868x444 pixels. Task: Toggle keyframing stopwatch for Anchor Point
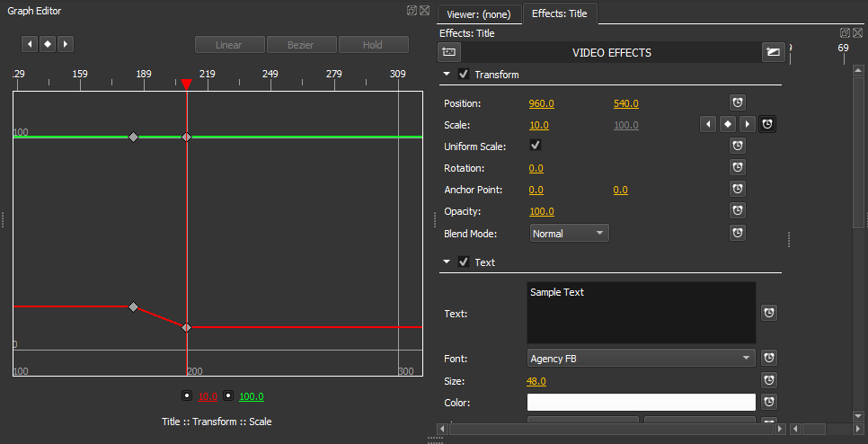738,189
